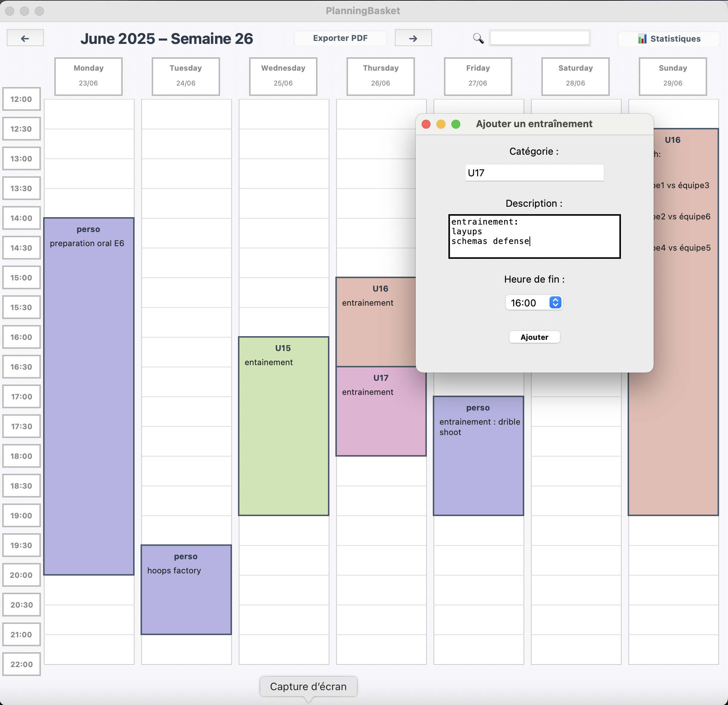Close the Ajouter un entraînement dialog
This screenshot has width=728, height=705.
tap(426, 124)
